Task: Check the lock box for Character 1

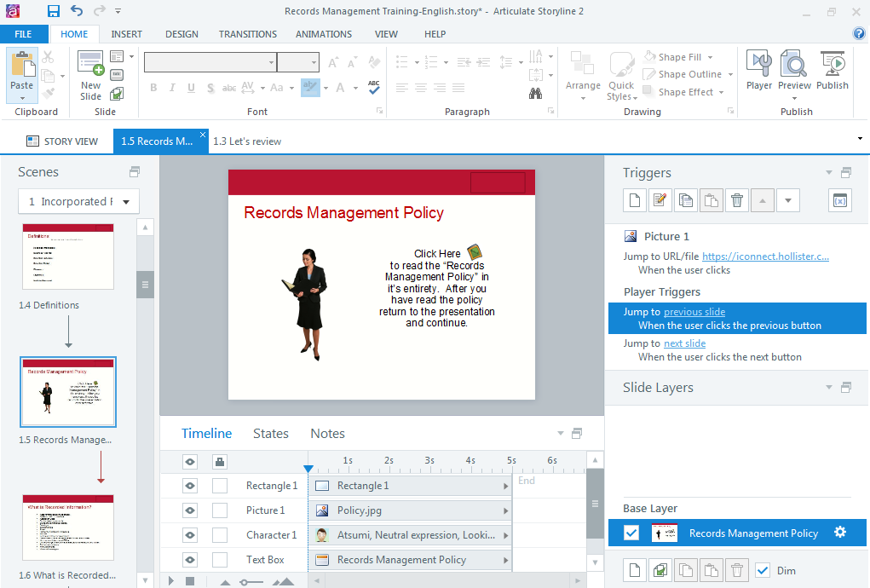Action: 220,535
